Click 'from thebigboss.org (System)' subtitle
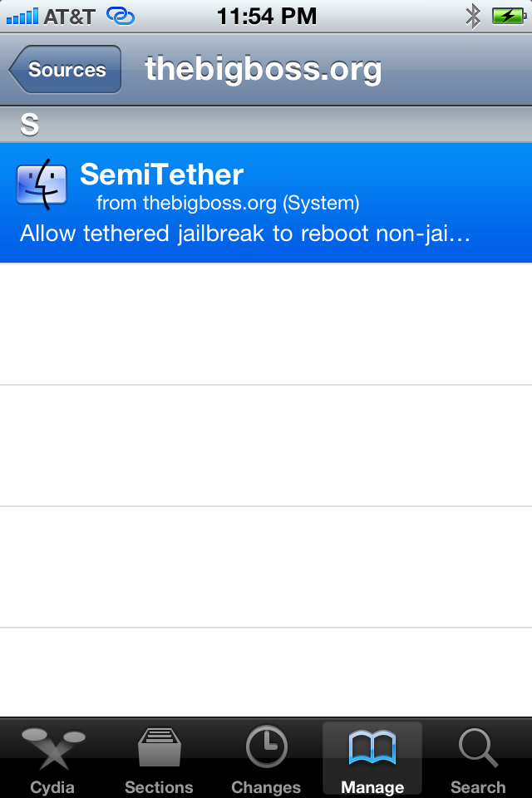Screen dimensions: 532x798 coord(228,203)
